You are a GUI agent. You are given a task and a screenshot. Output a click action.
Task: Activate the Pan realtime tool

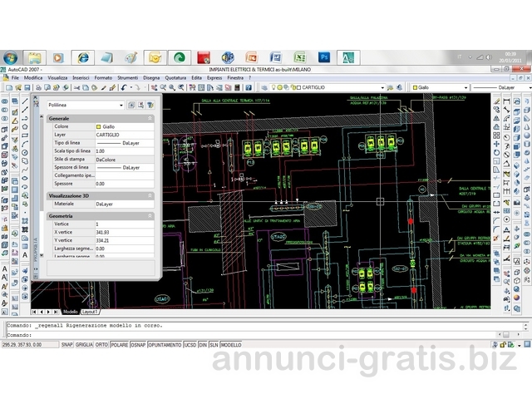154,87
